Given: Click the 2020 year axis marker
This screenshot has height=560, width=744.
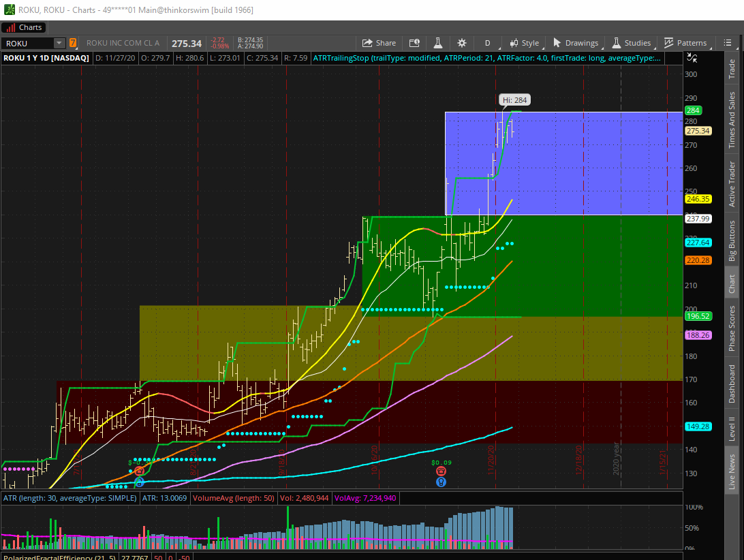Looking at the screenshot, I should [617, 458].
